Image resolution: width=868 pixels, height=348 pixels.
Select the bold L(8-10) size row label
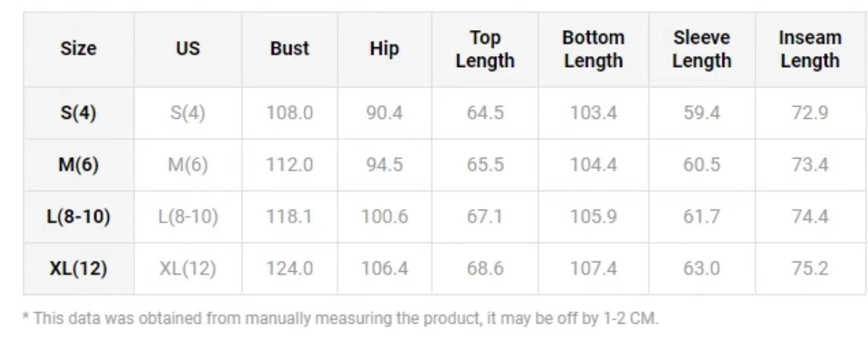(x=79, y=217)
